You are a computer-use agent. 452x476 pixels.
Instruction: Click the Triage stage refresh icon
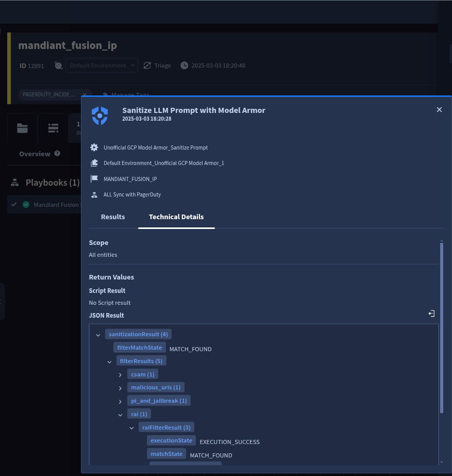(x=147, y=65)
